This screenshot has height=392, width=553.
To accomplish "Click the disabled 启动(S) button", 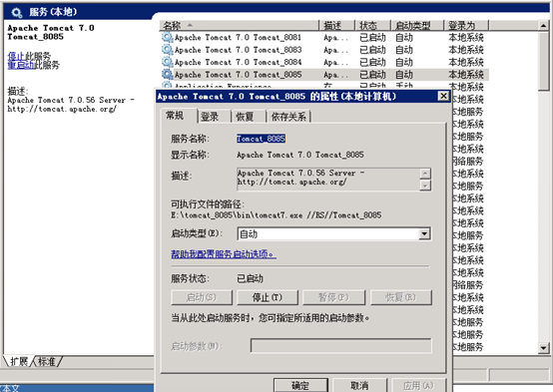I will [202, 297].
